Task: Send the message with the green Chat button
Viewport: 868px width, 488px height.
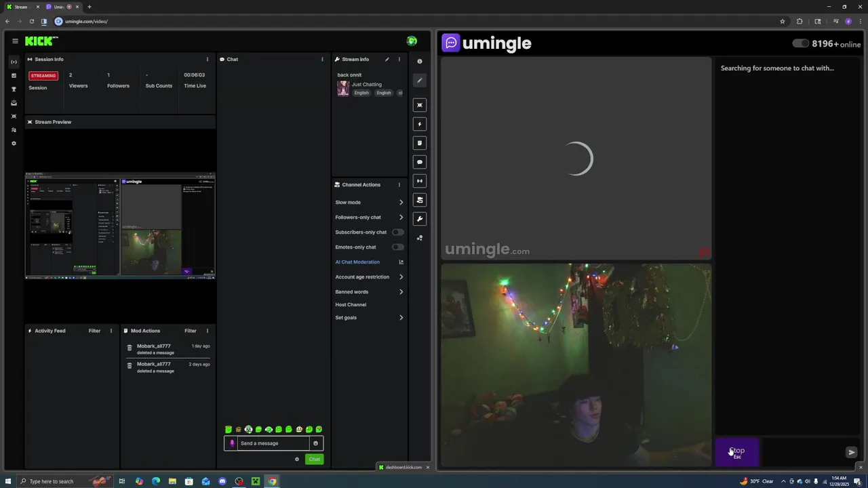Action: (314, 460)
